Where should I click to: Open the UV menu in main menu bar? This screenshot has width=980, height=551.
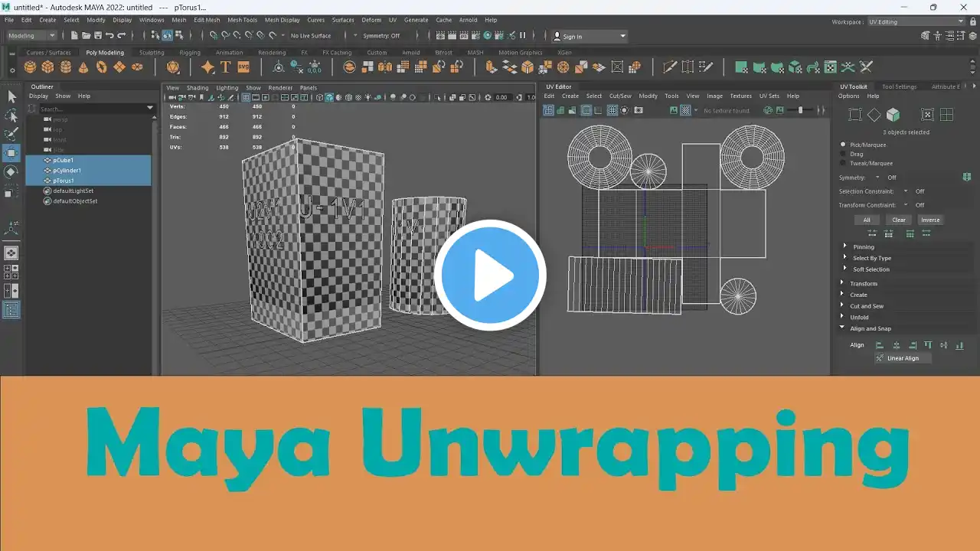pyautogui.click(x=393, y=20)
